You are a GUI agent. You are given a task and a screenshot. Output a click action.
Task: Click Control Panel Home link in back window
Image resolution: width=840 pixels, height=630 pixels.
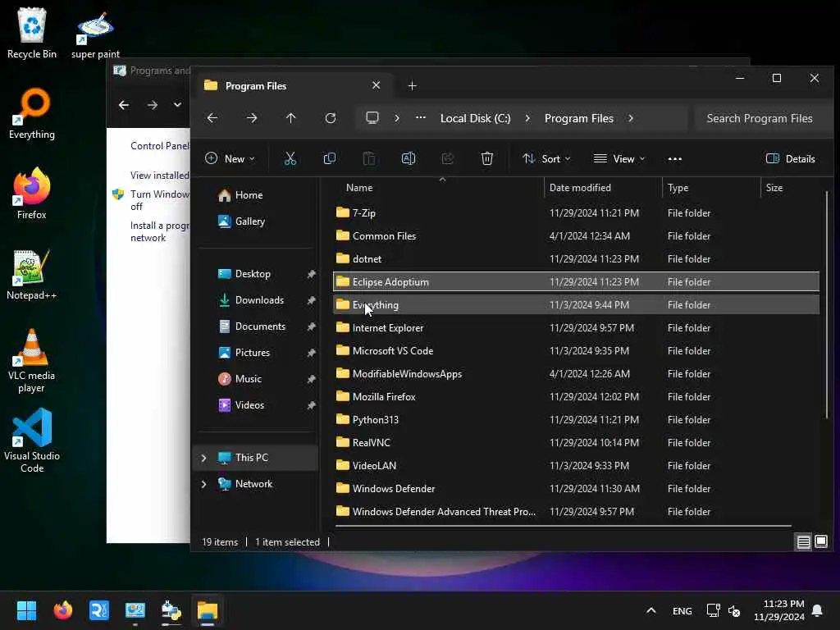pyautogui.click(x=160, y=146)
